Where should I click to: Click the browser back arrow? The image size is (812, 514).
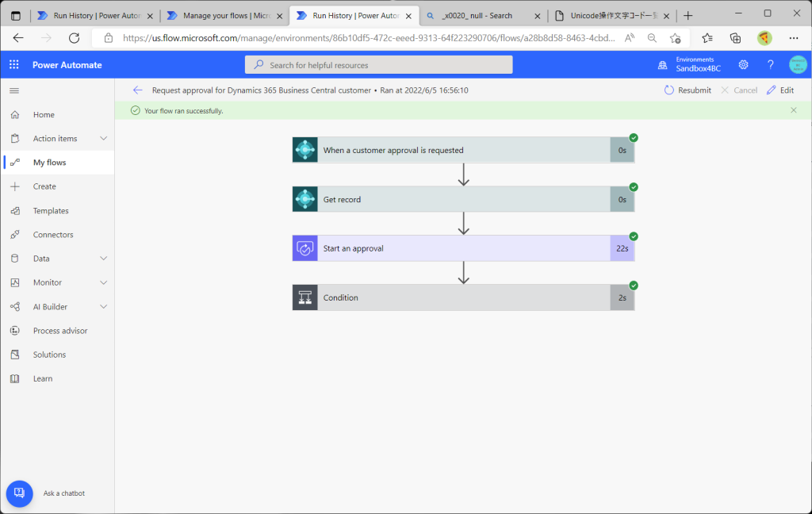pos(18,38)
